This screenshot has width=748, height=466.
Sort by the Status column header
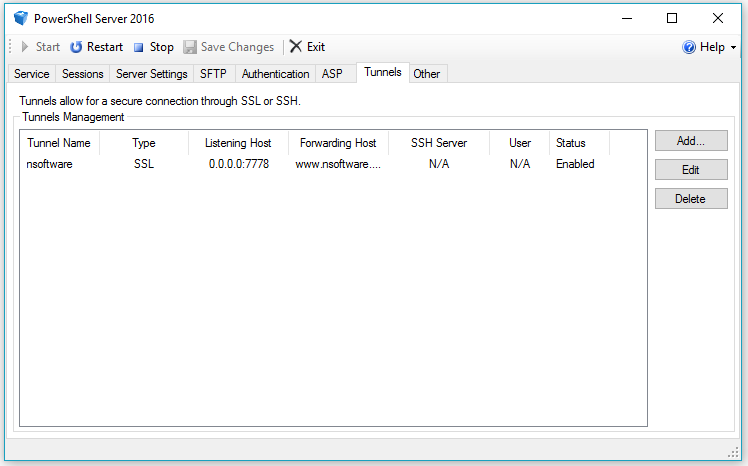579,143
